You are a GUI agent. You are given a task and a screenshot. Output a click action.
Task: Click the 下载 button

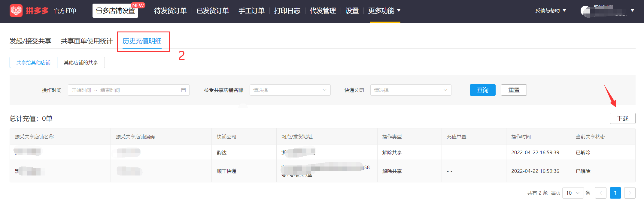point(622,118)
